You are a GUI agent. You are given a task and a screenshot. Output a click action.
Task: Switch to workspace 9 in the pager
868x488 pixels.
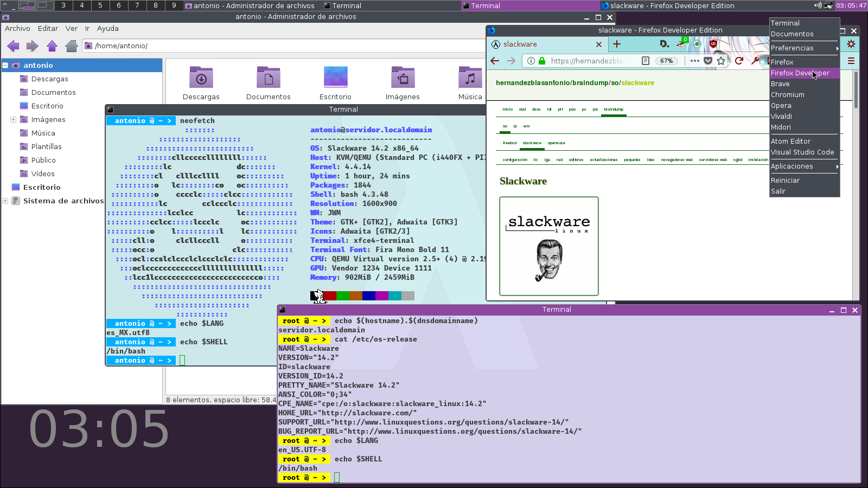pyautogui.click(x=174, y=5)
